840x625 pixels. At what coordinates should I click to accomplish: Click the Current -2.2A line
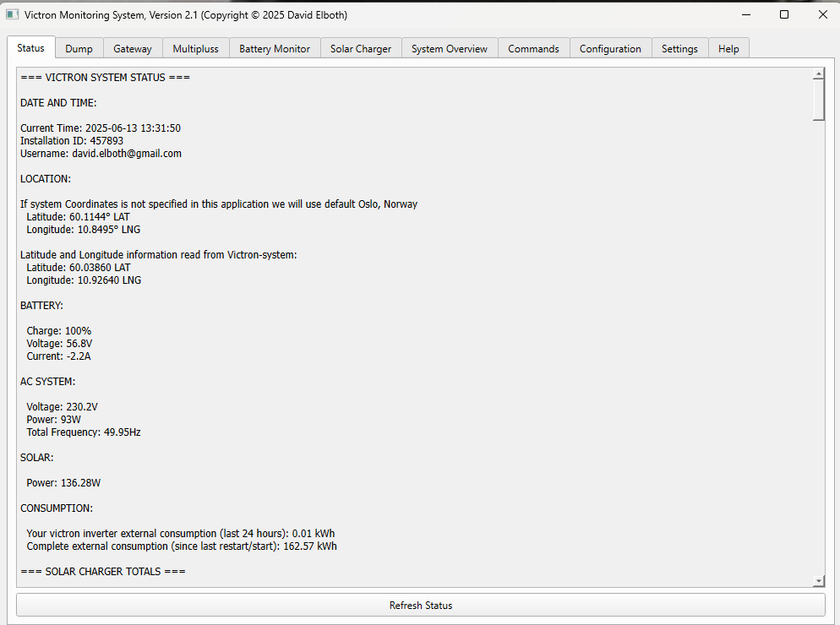coord(58,356)
